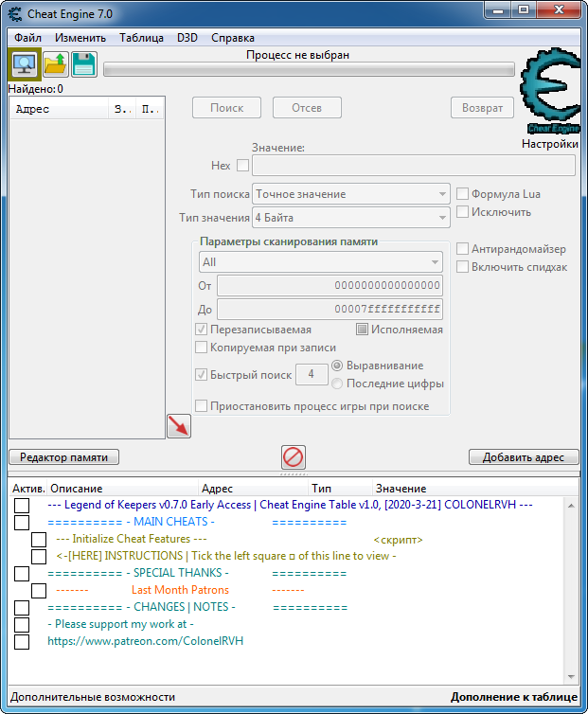Click the Добавить адрес button
The height and width of the screenshot is (714, 588).
[x=524, y=457]
